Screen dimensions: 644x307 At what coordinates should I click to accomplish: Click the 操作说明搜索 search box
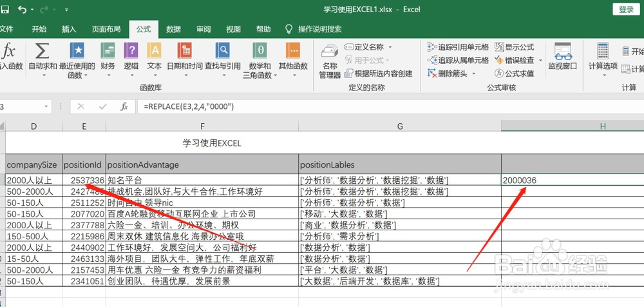coord(320,29)
